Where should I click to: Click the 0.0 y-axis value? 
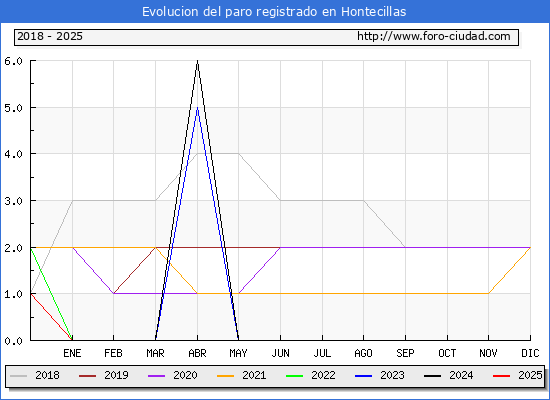click(x=13, y=341)
